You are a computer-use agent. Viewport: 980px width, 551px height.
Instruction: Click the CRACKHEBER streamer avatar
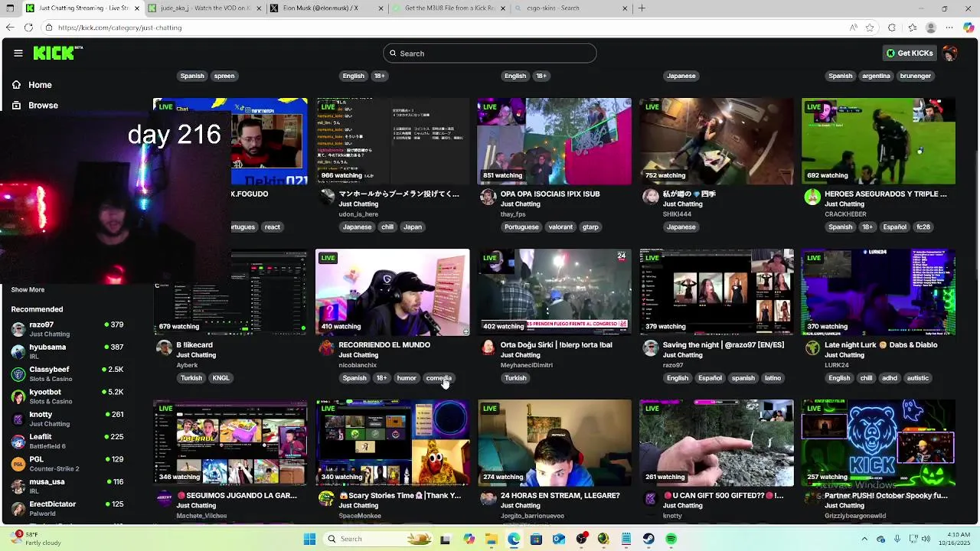click(812, 197)
